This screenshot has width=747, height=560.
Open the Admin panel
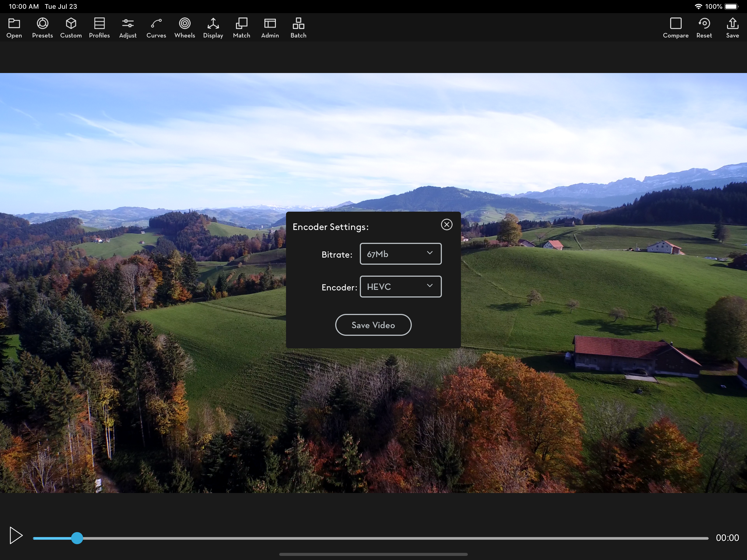[270, 28]
